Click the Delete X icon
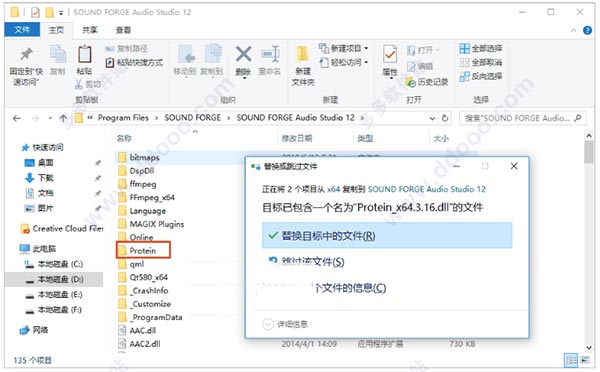This screenshot has width=600, height=372. point(243,54)
